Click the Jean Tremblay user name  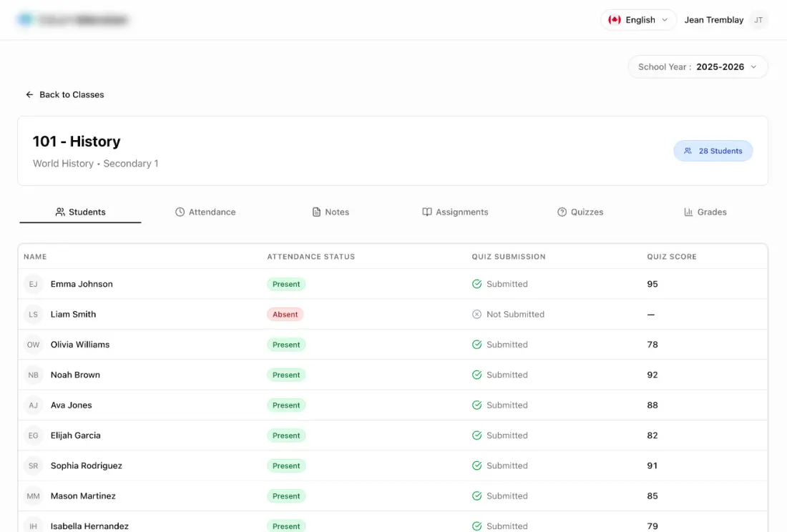pos(714,20)
